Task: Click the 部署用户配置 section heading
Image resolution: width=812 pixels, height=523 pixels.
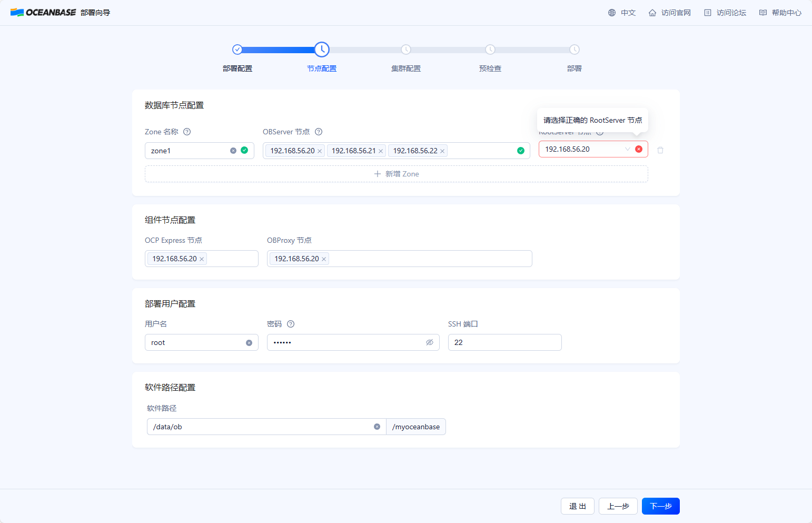Action: (x=170, y=304)
